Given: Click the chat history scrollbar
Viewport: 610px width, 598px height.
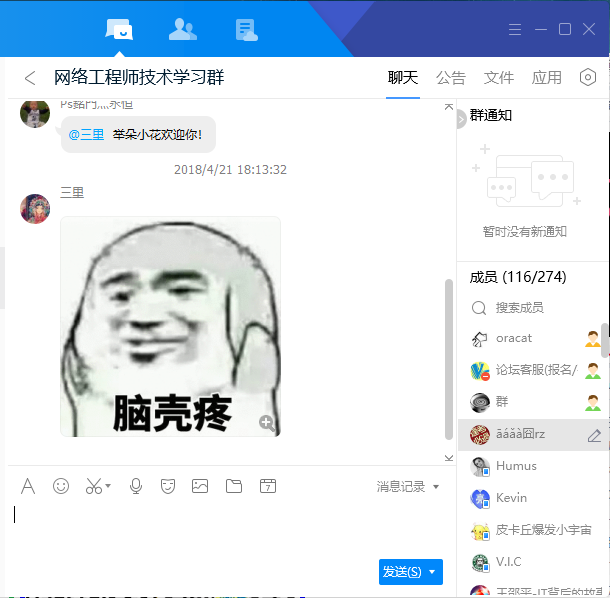Looking at the screenshot, I should click(449, 360).
